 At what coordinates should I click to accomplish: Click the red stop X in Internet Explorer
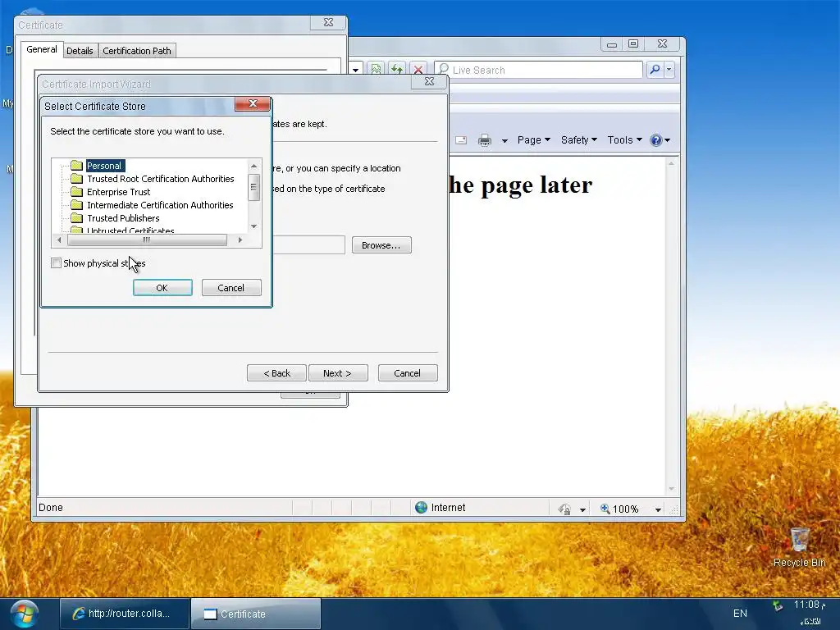click(418, 70)
